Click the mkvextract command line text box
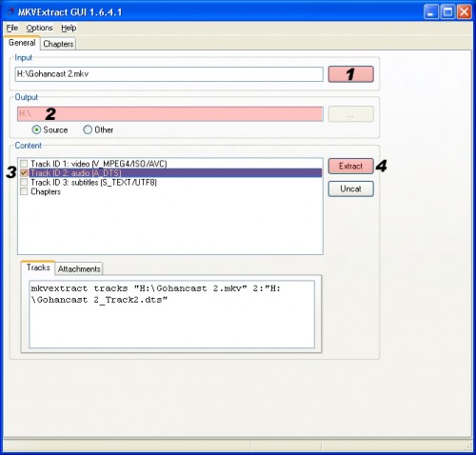Viewport: 476px width, 455px height. [171, 314]
